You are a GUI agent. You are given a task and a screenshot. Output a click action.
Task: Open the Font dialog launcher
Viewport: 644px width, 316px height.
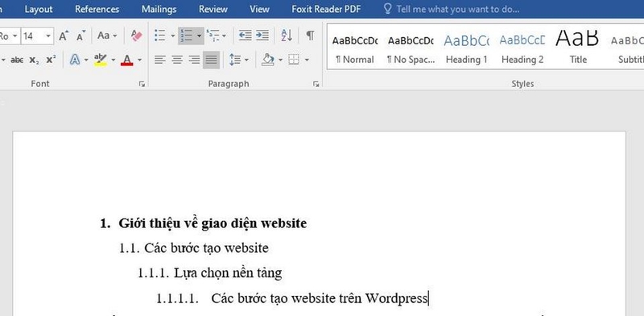(142, 84)
